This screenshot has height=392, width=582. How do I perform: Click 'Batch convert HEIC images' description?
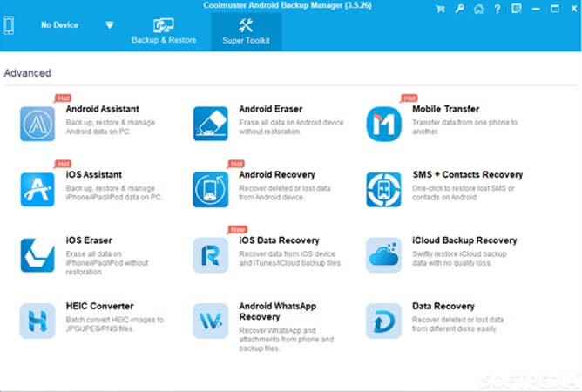115,324
